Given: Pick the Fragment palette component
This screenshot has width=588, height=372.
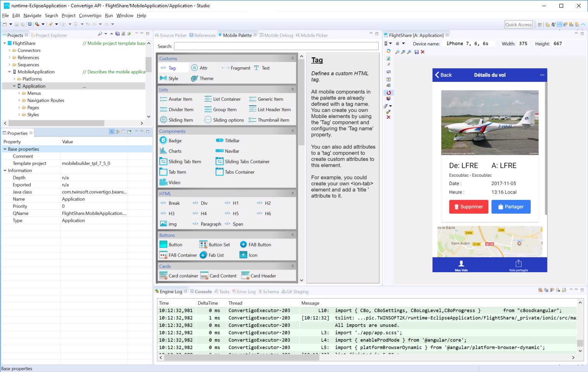Looking at the screenshot, I should tap(236, 68).
